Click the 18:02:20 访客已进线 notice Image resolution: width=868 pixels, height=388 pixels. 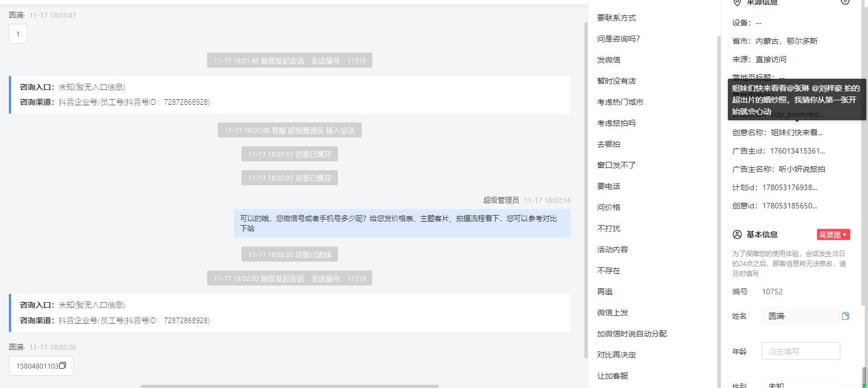click(x=290, y=254)
